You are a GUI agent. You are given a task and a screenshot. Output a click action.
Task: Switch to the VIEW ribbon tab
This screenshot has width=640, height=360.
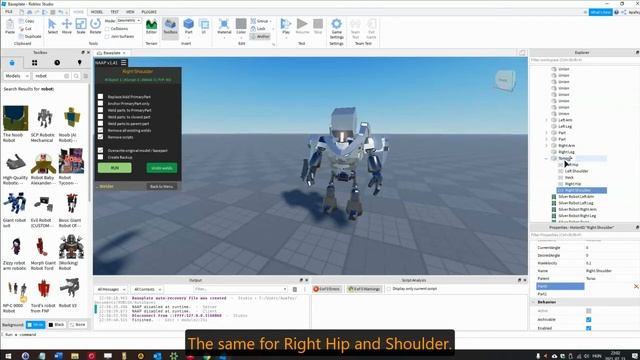(130, 12)
